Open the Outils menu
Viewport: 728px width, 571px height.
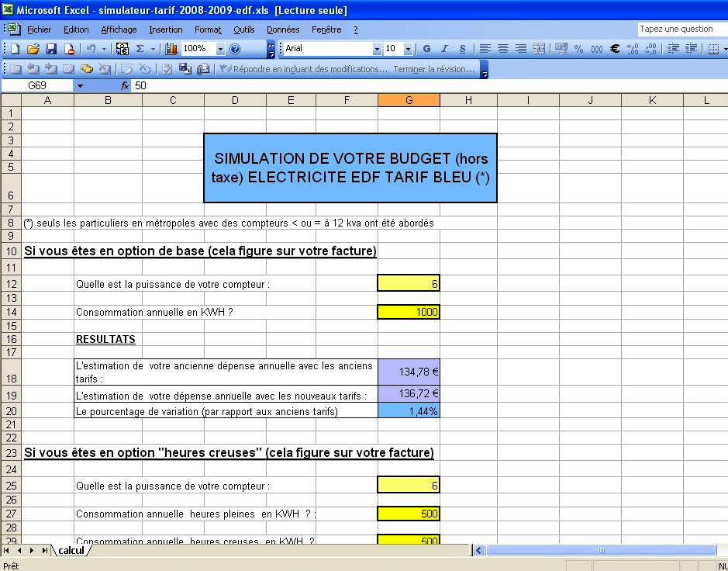pos(243,29)
